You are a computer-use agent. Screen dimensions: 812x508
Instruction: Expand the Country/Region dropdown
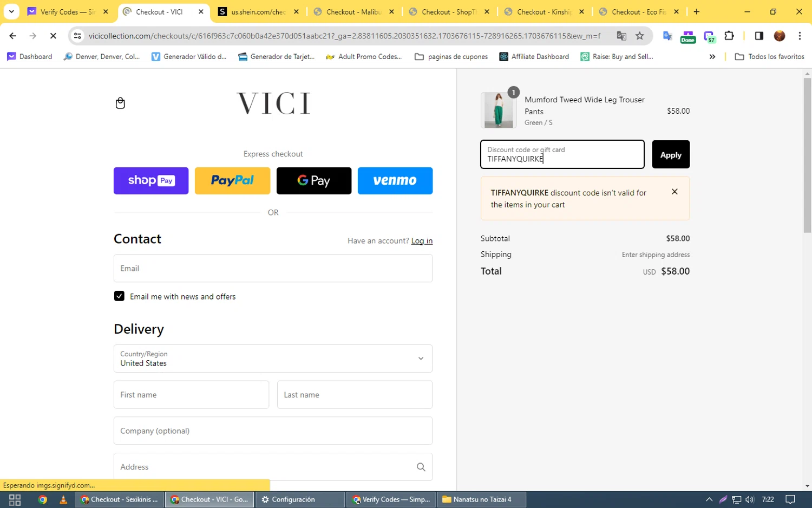273,359
